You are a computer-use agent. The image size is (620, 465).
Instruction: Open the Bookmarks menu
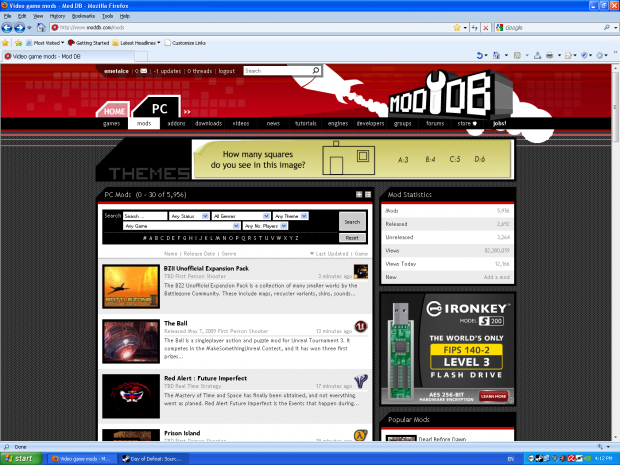point(83,16)
